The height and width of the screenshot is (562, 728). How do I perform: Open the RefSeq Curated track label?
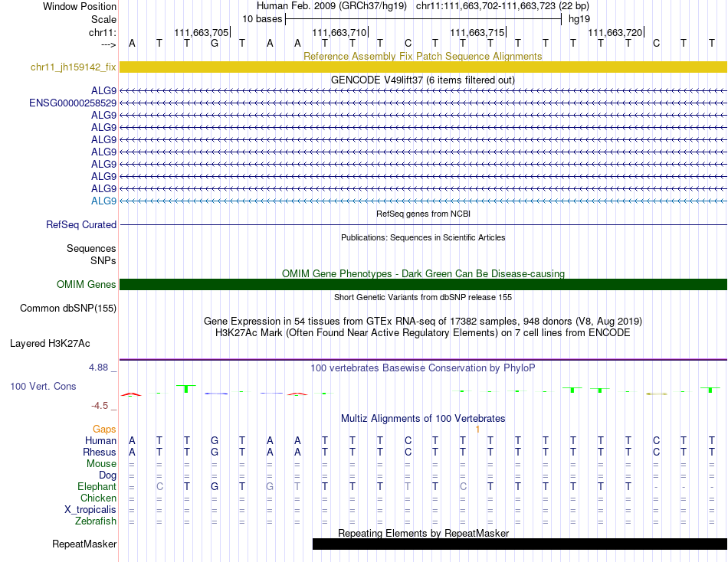[x=80, y=224]
